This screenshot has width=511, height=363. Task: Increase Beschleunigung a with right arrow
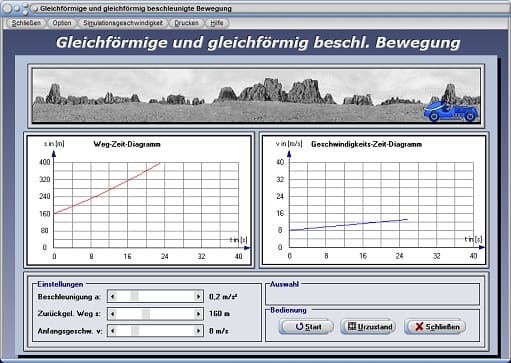tap(198, 296)
